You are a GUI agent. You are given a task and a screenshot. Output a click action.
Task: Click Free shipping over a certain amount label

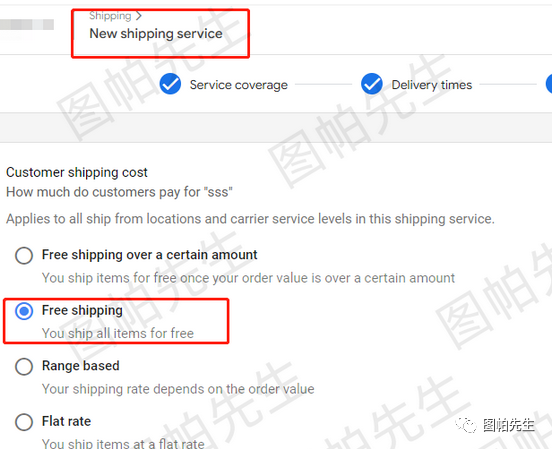click(150, 255)
